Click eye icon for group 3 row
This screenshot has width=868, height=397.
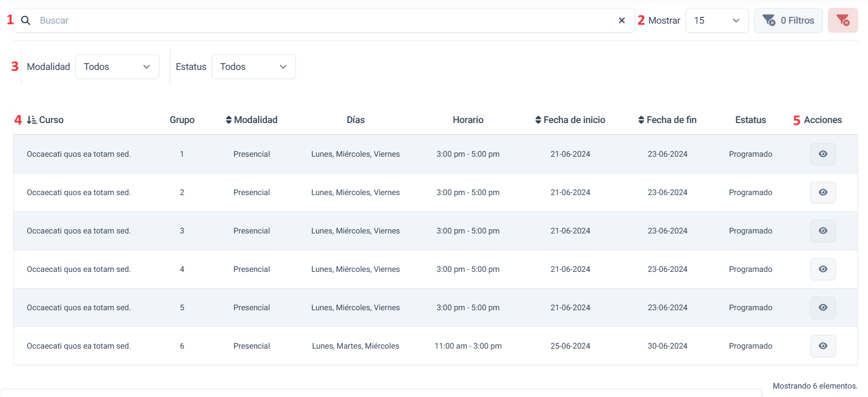click(823, 231)
